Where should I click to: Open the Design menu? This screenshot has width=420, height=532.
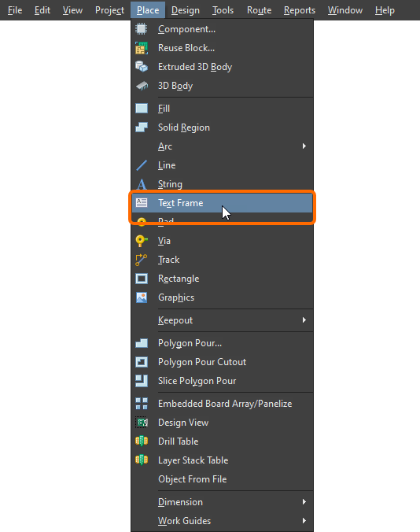pos(186,10)
